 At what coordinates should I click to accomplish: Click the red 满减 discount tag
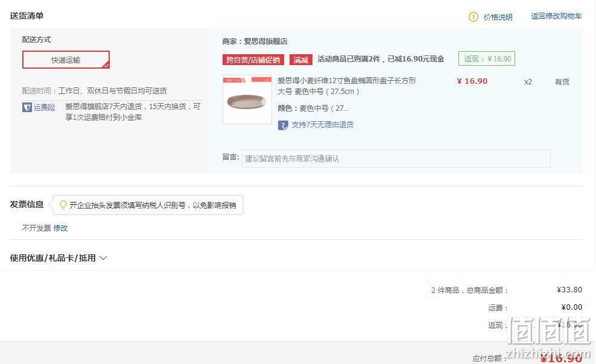(x=300, y=60)
